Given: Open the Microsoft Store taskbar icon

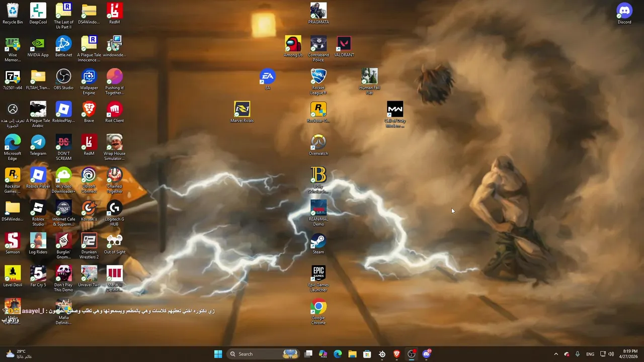Looking at the screenshot, I should click(367, 354).
